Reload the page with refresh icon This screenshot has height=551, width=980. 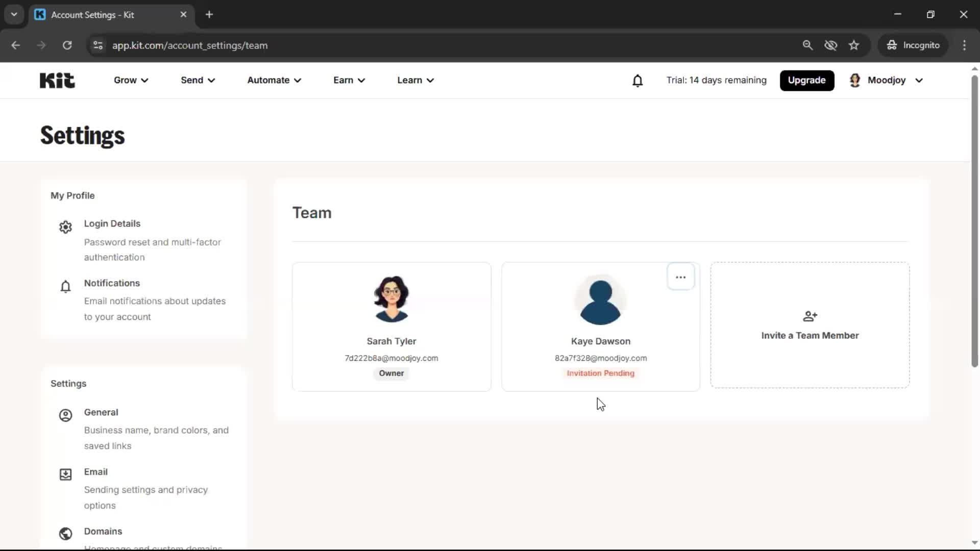pyautogui.click(x=67, y=45)
